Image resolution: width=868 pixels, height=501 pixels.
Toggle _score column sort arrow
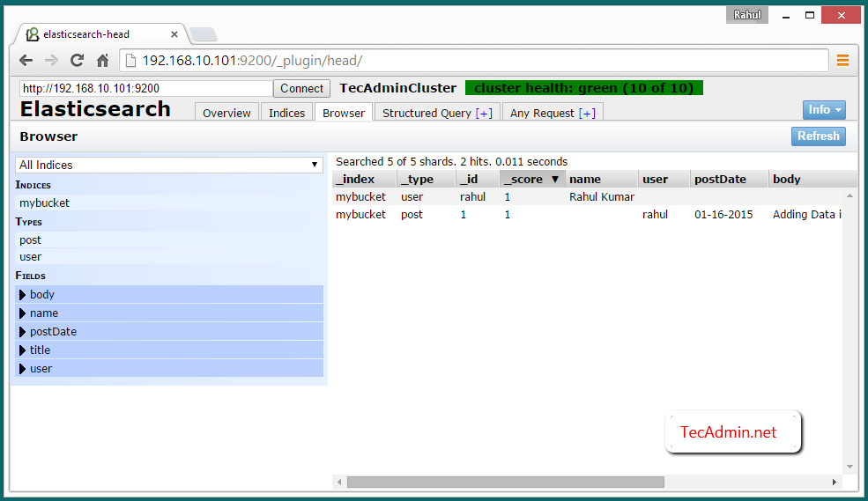point(554,179)
